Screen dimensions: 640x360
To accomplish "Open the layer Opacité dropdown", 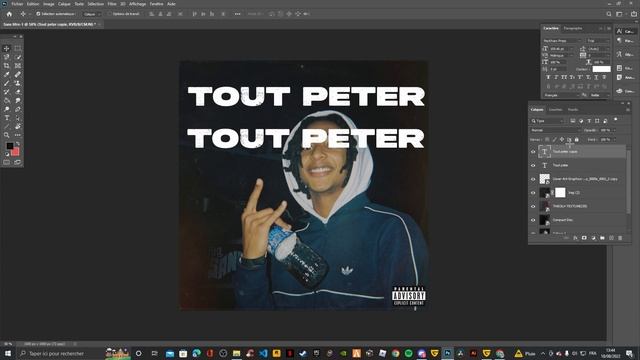I will pos(614,130).
